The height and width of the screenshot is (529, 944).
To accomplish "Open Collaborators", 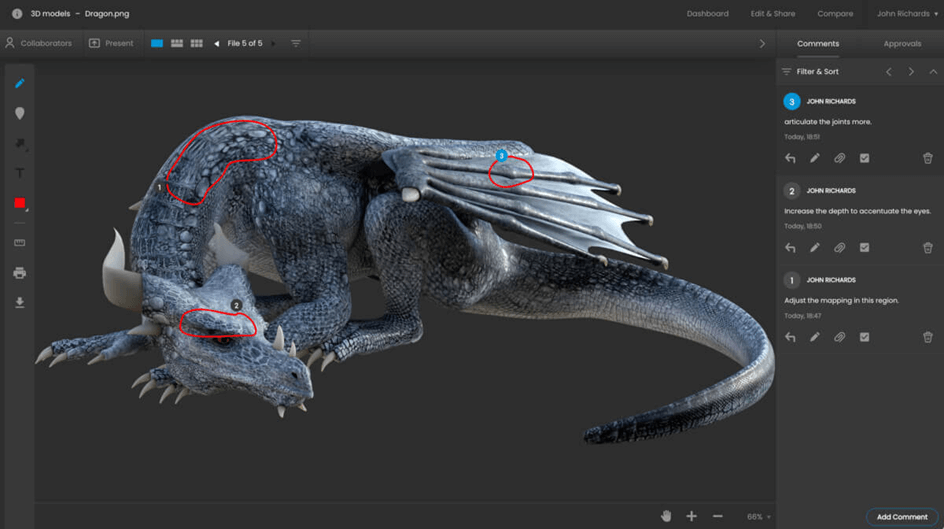I will click(x=39, y=43).
